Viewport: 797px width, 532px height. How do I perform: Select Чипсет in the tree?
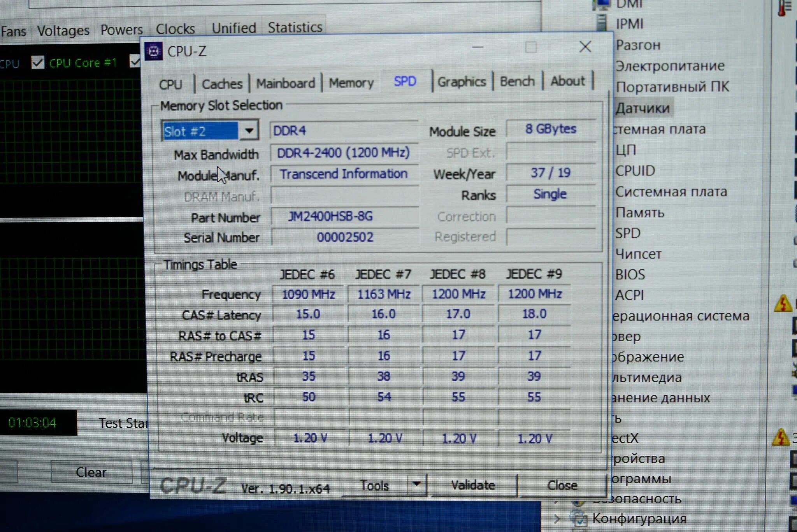[x=638, y=254]
